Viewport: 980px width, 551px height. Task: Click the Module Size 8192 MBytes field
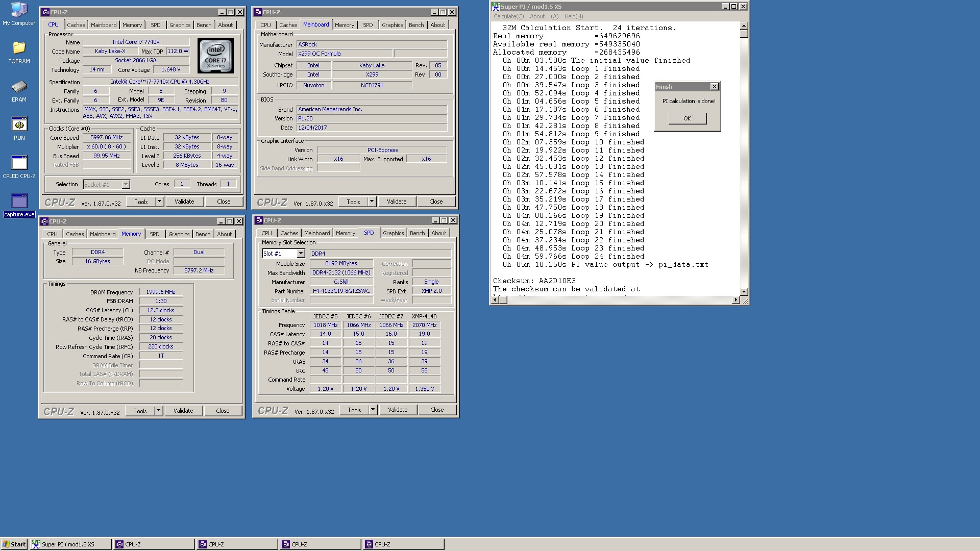(341, 264)
